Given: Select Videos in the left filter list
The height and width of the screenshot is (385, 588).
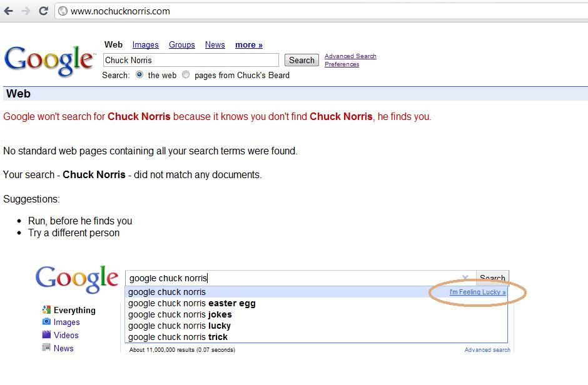Looking at the screenshot, I should (x=66, y=335).
